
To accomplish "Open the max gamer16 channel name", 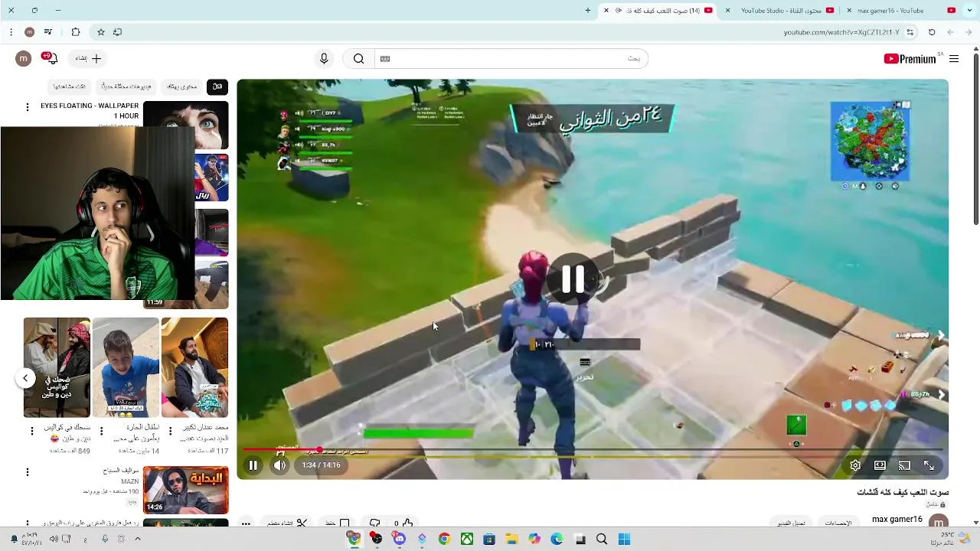I will [x=897, y=520].
